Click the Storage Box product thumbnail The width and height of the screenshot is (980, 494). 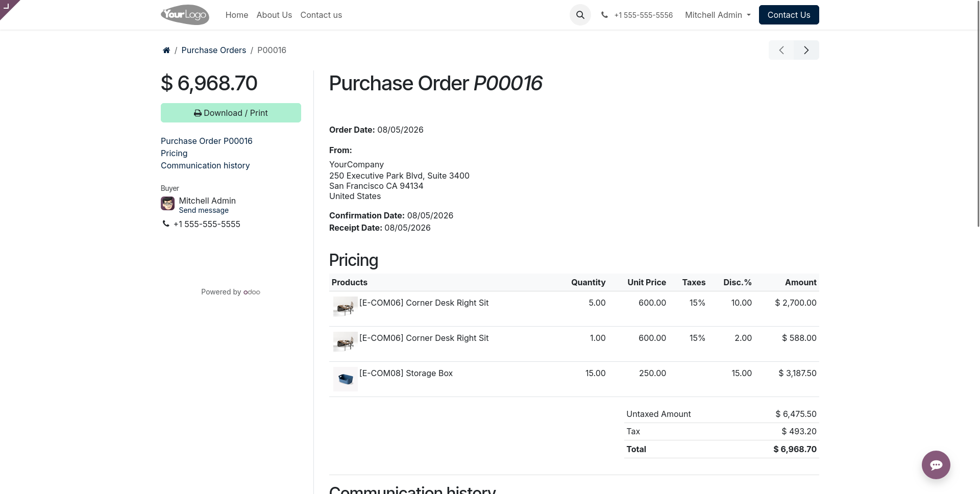tap(346, 379)
